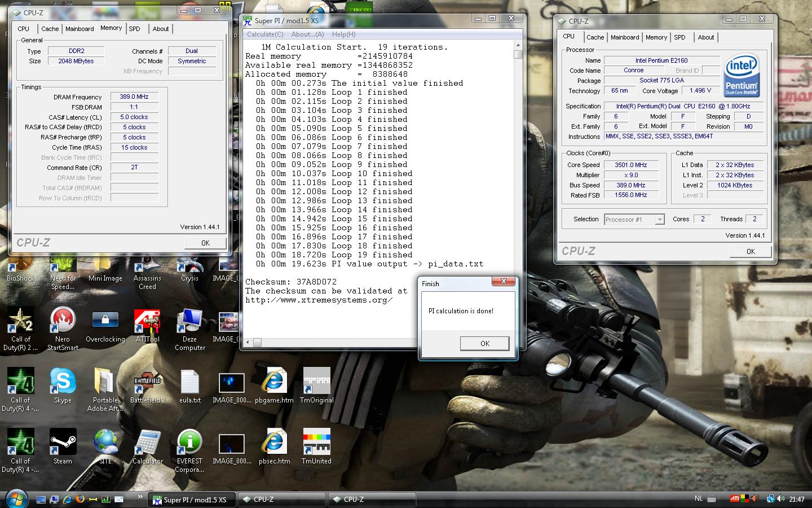Click the Intel Pentium E2160 name field
Screen dimensions: 812x508
coord(662,60)
